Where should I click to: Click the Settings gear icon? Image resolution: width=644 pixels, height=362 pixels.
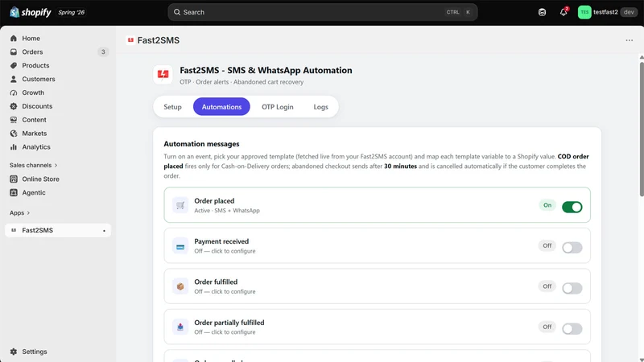pyautogui.click(x=14, y=352)
